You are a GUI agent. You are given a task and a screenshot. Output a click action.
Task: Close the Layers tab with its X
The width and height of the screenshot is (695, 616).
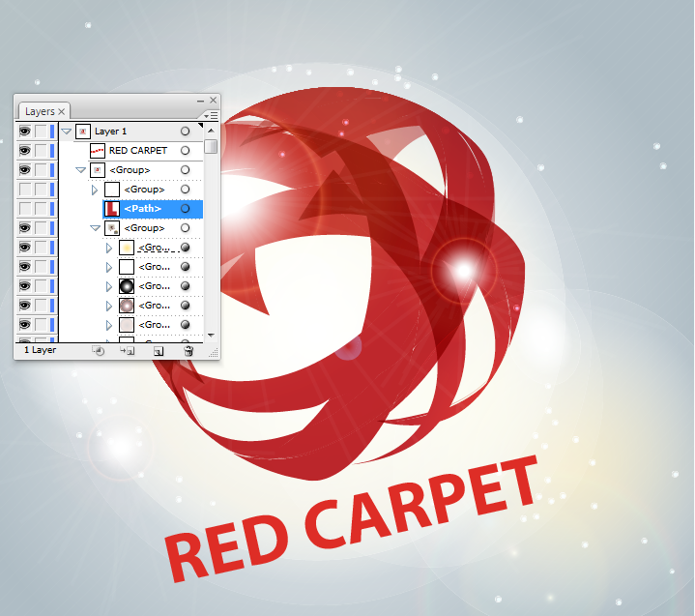coord(62,112)
